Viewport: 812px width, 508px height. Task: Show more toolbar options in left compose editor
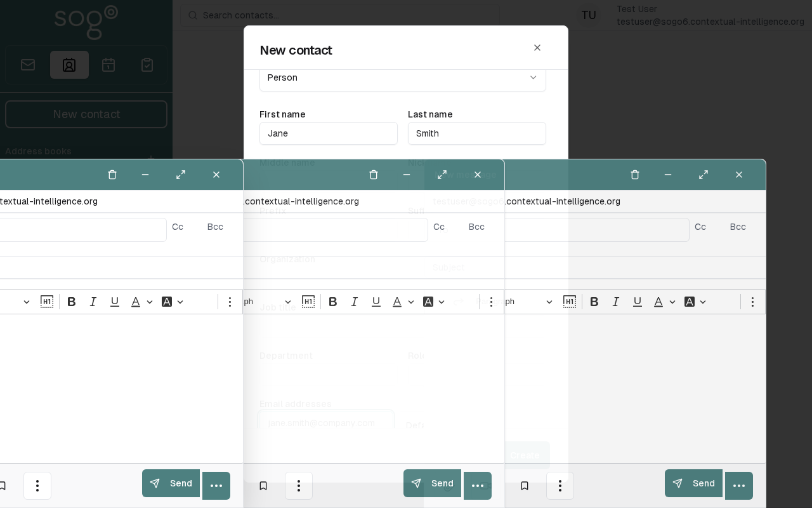(230, 302)
